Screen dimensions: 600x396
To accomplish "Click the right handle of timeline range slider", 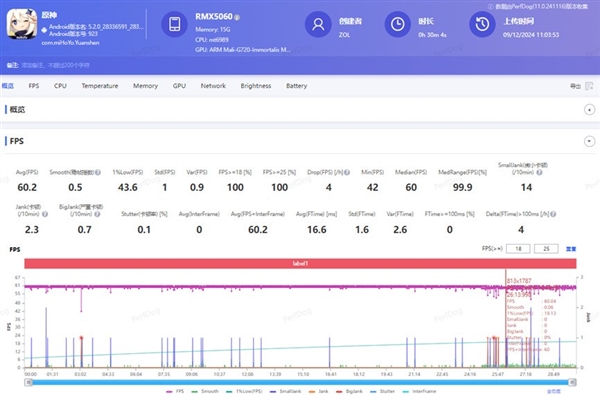I will [572, 382].
